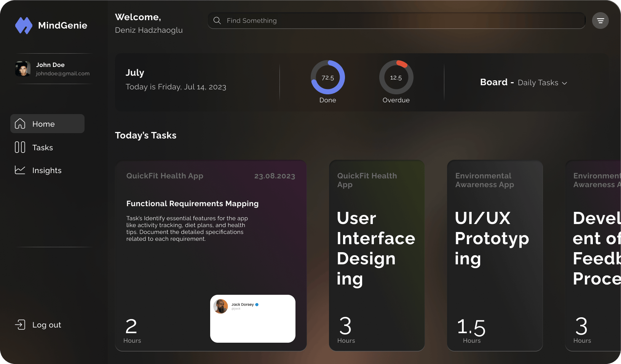621x364 pixels.
Task: Click the Home house icon
Action: click(20, 124)
